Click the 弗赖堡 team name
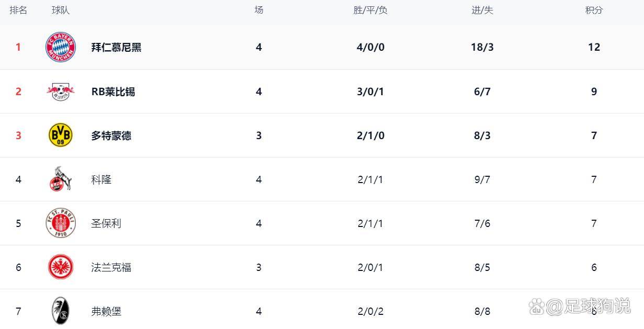 tap(106, 311)
